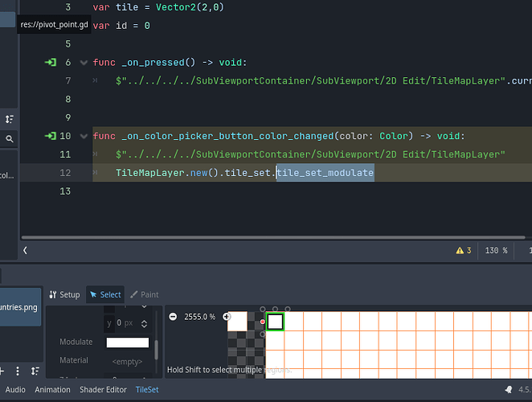Open the Audio bottom panel
Viewport: 532px width, 402px height.
[15, 390]
